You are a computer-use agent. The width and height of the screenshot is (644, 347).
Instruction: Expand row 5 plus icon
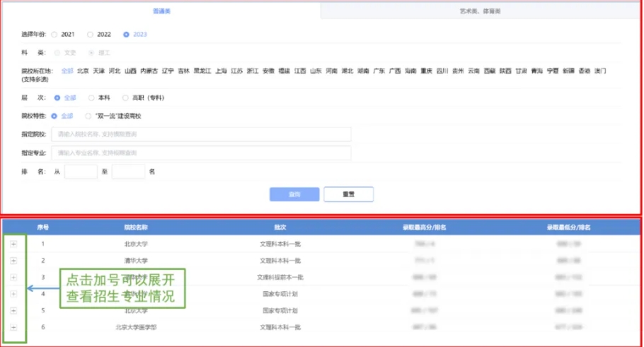tap(13, 311)
